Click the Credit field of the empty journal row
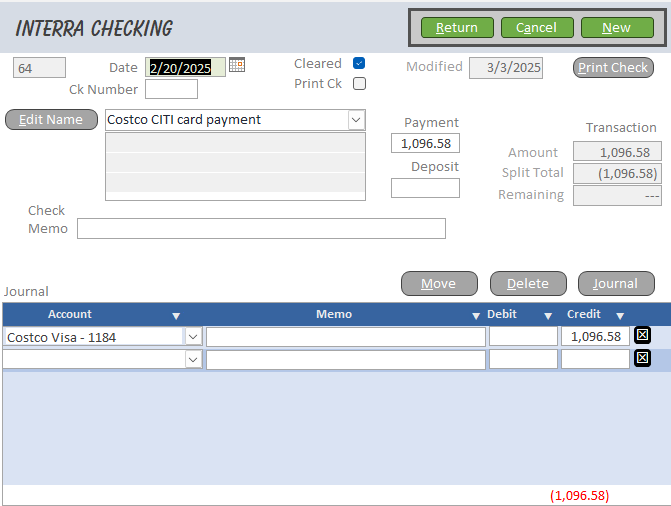Screen dimensions: 671x506 (x=595, y=360)
